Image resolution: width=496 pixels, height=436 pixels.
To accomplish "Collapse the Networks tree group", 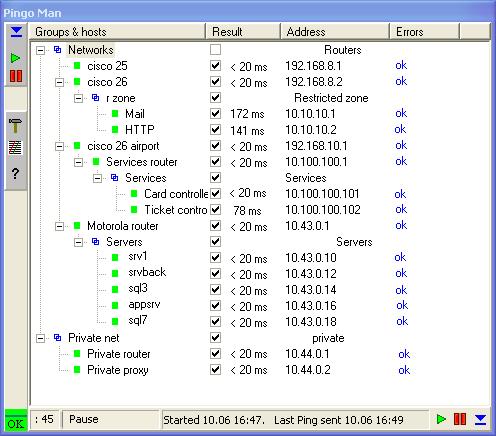I will [40, 50].
